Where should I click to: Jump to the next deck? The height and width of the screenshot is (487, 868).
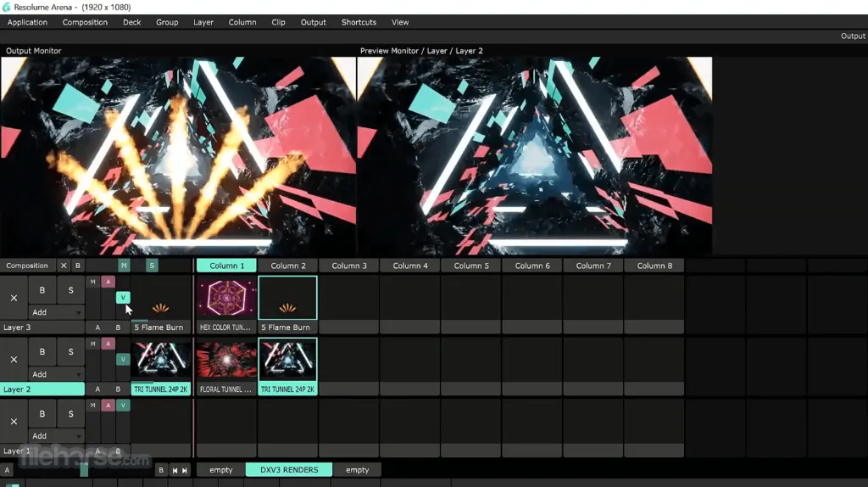[186, 470]
